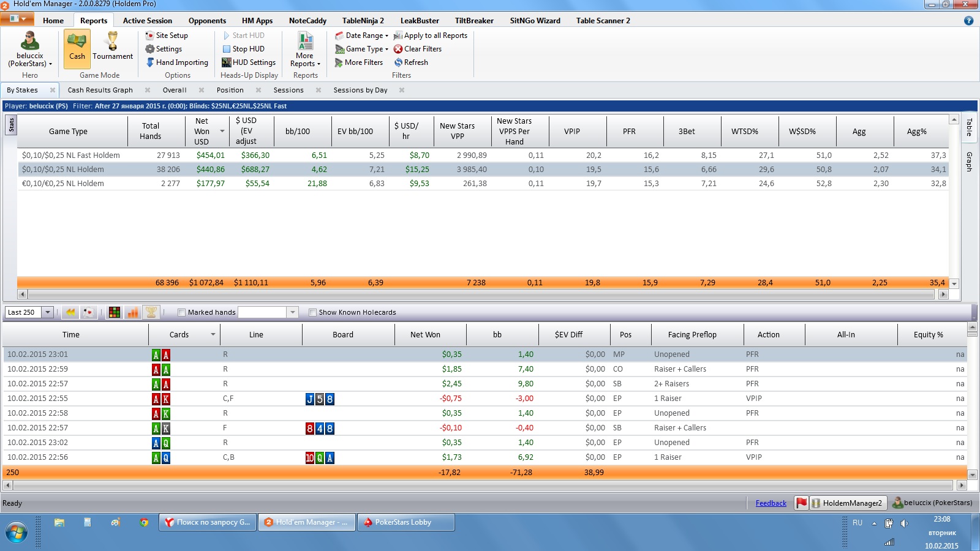980x551 pixels.
Task: Sort stakes table by VPIP header
Action: tap(572, 131)
